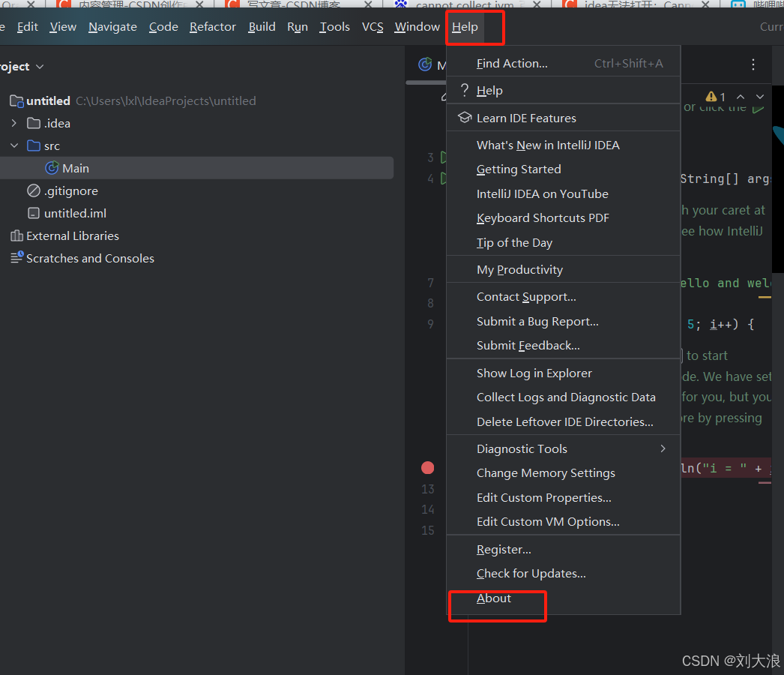Click the src folder icon
The height and width of the screenshot is (675, 784).
click(34, 145)
